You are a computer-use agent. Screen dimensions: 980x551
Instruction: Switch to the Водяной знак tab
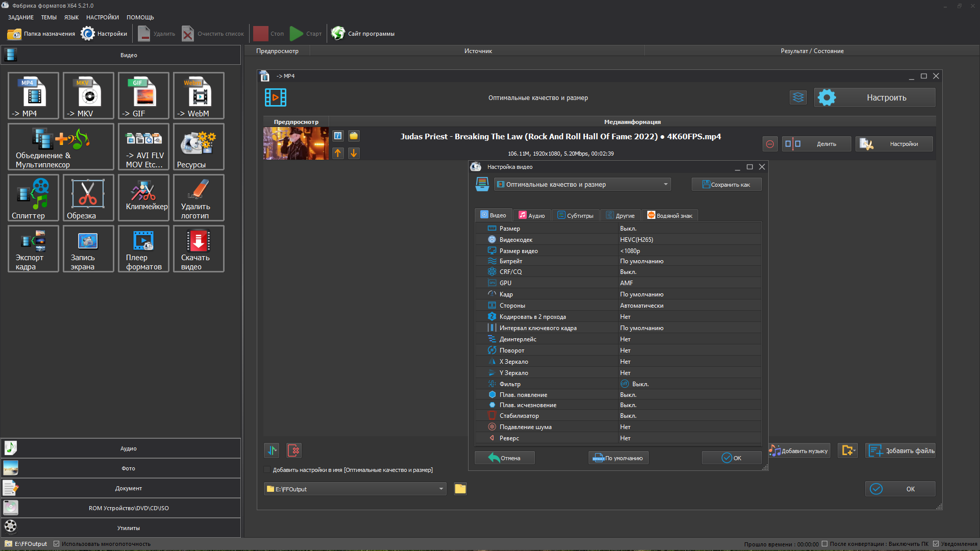pyautogui.click(x=670, y=215)
